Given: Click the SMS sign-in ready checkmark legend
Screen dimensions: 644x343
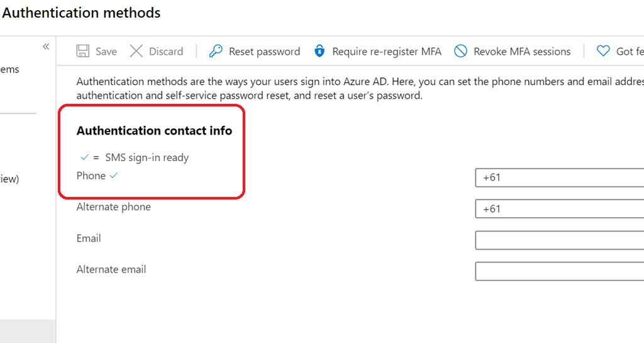Looking at the screenshot, I should (84, 158).
